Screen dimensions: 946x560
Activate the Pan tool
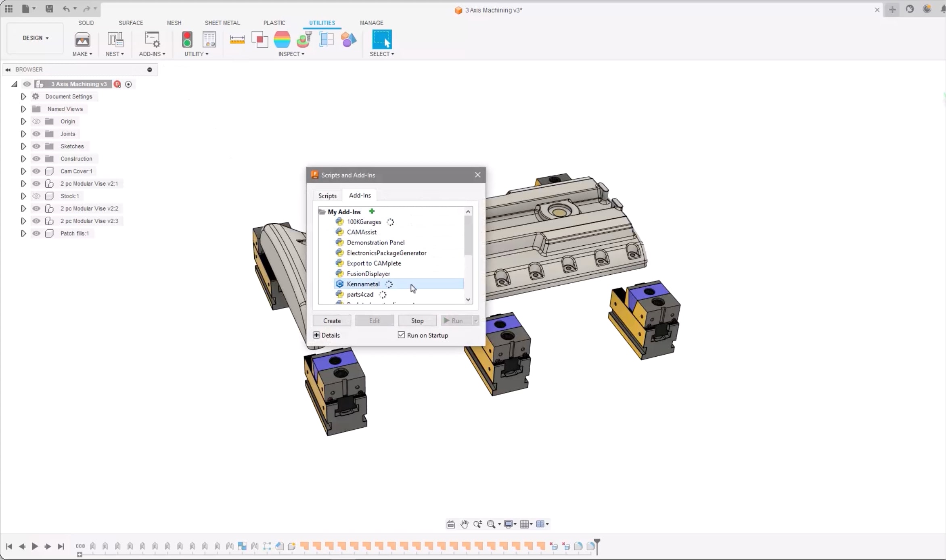[x=464, y=524]
